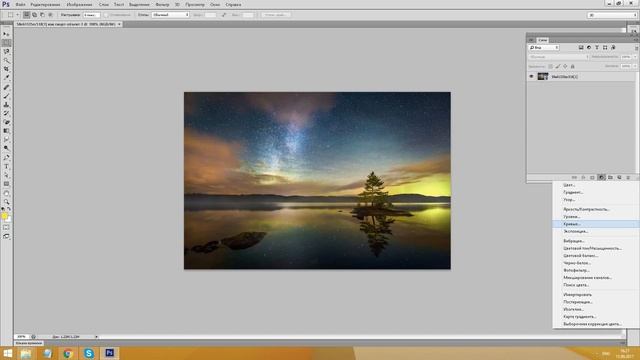Select the Eyedropper tool
640x360 pixels.
click(6, 77)
